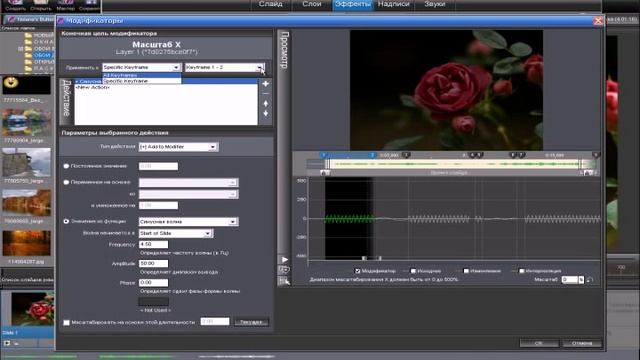Switch to the Слои tab in main window
The height and width of the screenshot is (360, 640).
tap(312, 4)
